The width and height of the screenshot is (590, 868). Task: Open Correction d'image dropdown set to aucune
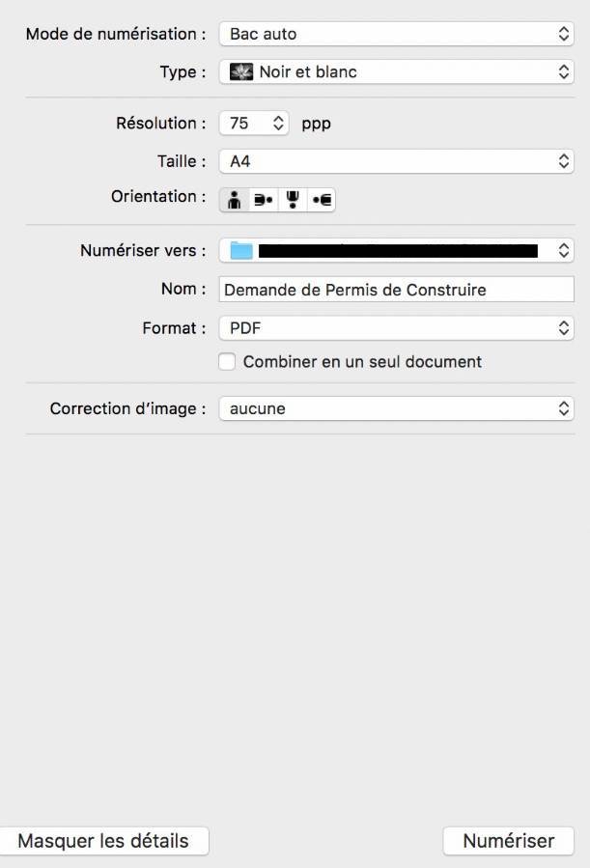[x=396, y=408]
